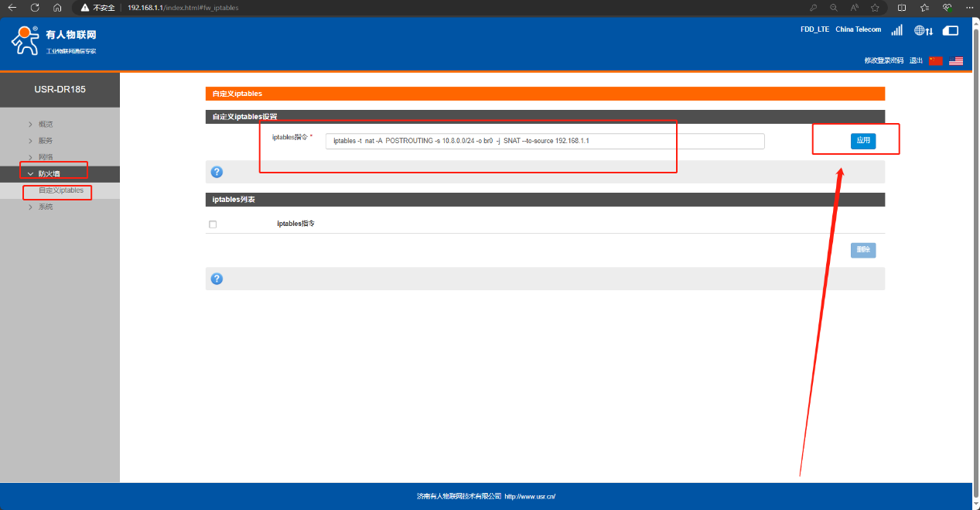Select 自定义iptables in the sidebar

click(x=61, y=190)
